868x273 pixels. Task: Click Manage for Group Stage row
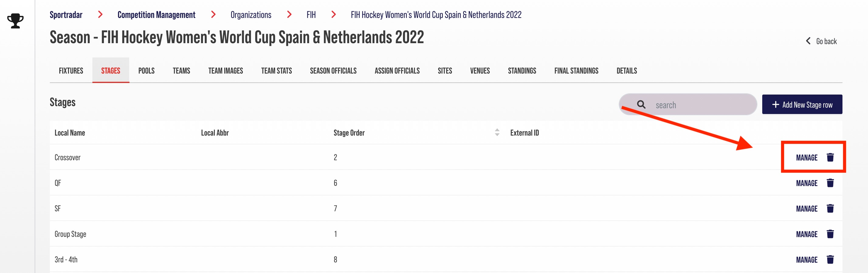click(x=807, y=234)
